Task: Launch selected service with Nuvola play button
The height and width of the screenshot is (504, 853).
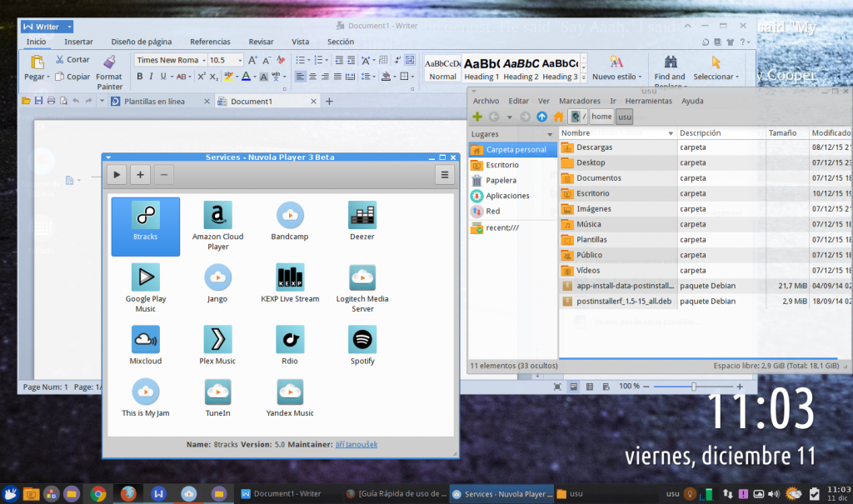Action: pyautogui.click(x=117, y=175)
